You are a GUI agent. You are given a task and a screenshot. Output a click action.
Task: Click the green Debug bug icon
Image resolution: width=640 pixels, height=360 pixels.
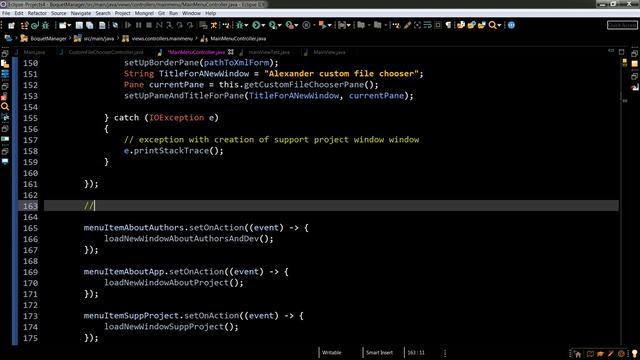point(240,25)
